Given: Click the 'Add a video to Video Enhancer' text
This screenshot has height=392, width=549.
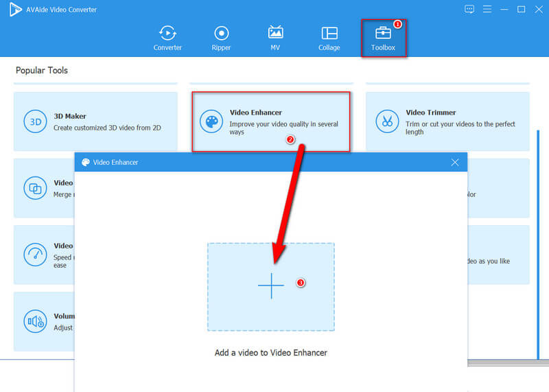Looking at the screenshot, I should click(271, 353).
